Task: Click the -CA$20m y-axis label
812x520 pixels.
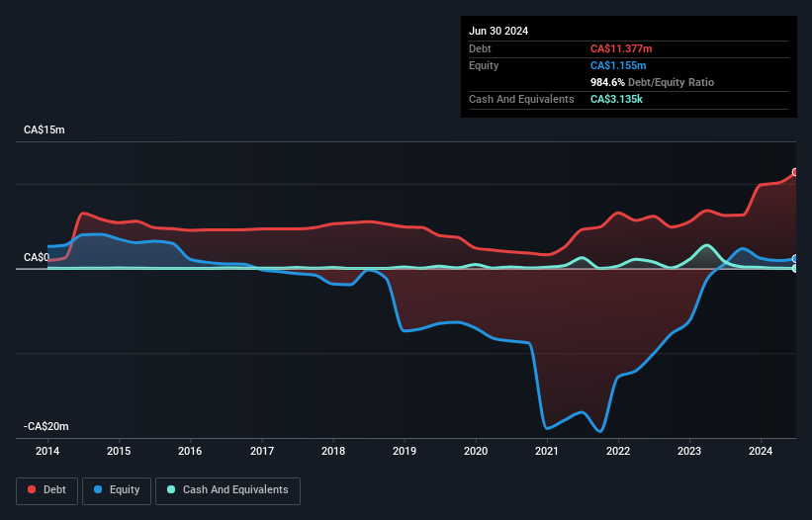Action: [x=46, y=426]
